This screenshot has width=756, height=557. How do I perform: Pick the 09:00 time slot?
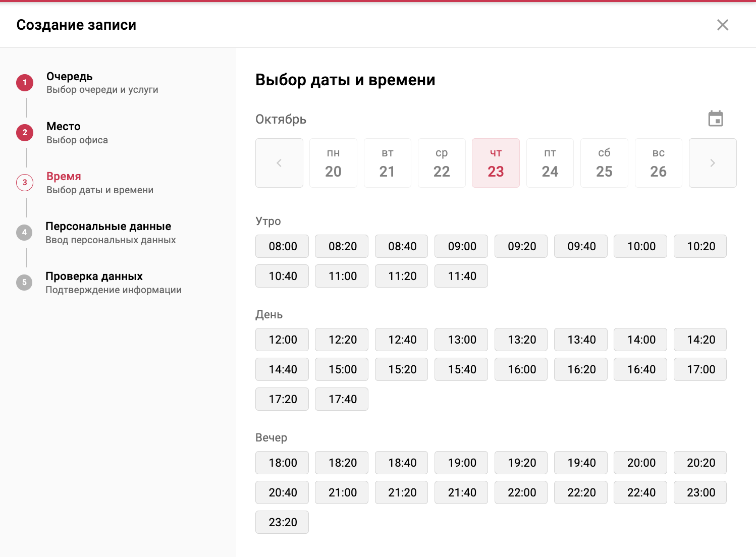(x=461, y=246)
